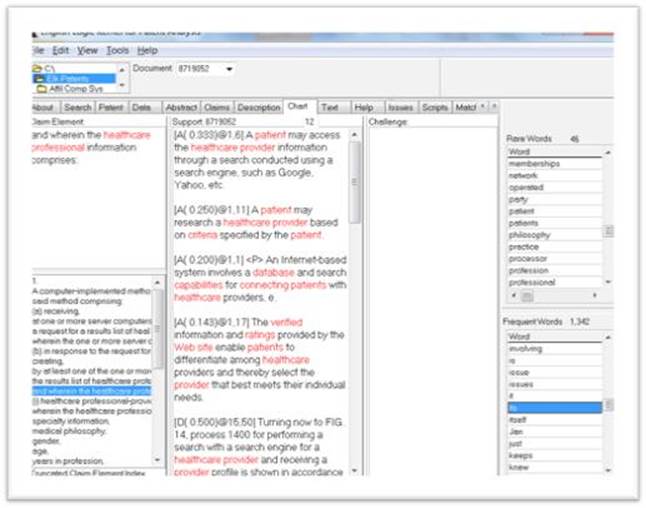Switch to the Scripts tab
This screenshot has height=508, width=646.
click(x=435, y=108)
